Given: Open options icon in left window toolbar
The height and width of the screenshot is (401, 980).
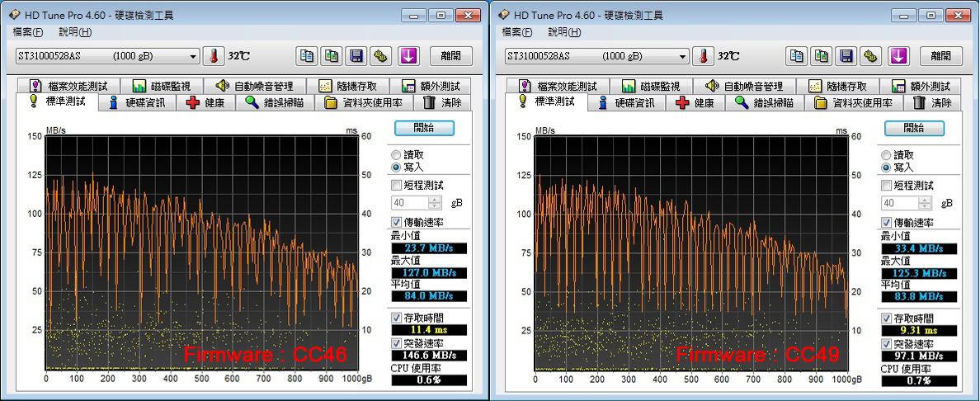Looking at the screenshot, I should tap(381, 55).
